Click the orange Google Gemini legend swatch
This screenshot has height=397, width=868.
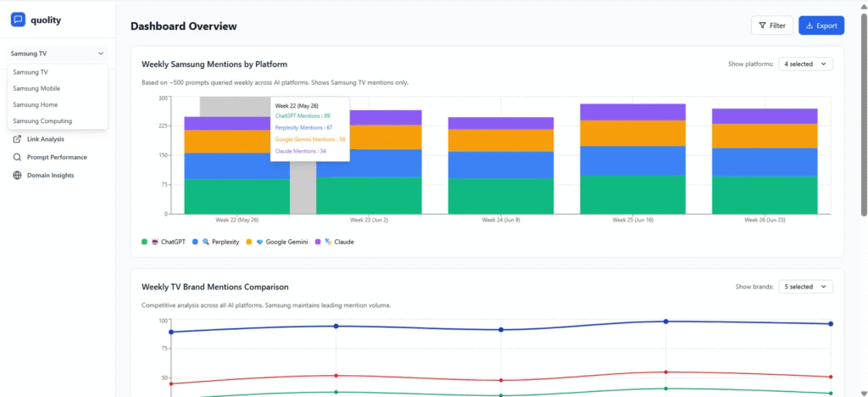coord(248,242)
